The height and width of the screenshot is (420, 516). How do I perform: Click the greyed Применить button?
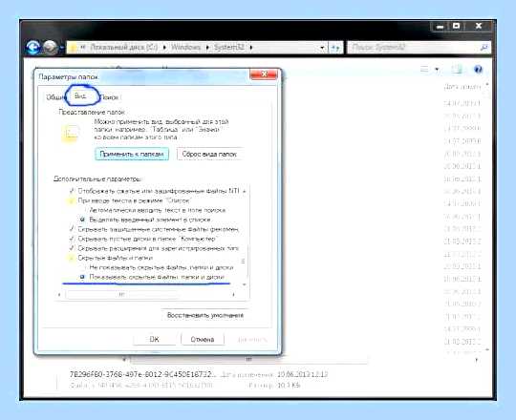[x=252, y=339]
